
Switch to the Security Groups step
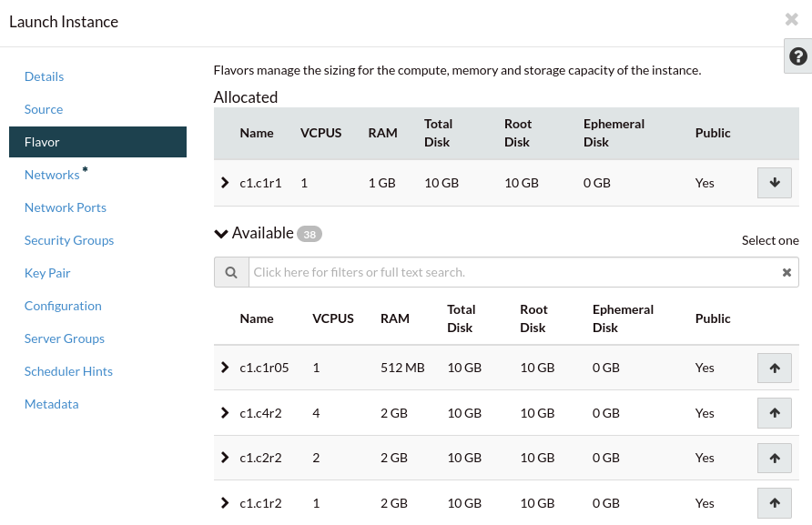tap(69, 240)
